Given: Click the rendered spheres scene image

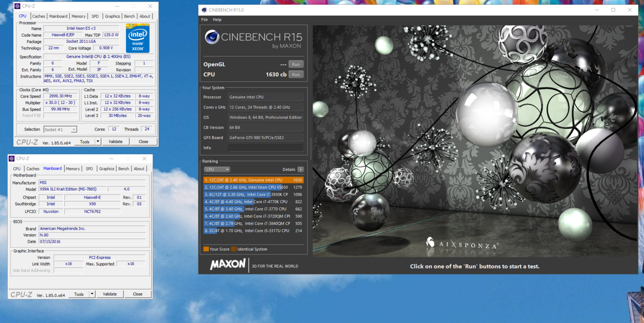Looking at the screenshot, I should point(475,141).
